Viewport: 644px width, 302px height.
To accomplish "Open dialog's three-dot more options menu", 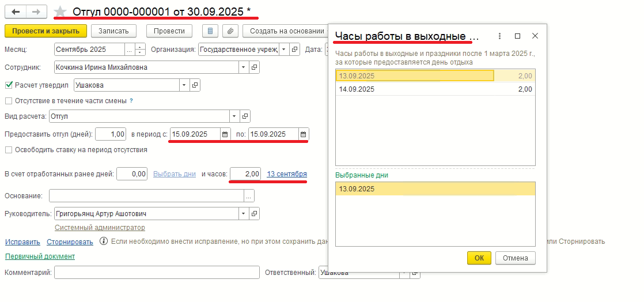I will coord(499,36).
